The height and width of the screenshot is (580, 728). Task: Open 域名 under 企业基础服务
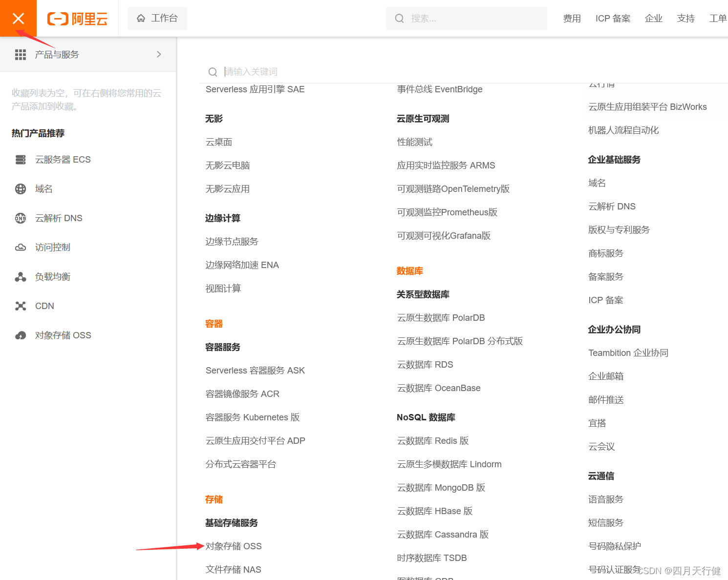597,183
